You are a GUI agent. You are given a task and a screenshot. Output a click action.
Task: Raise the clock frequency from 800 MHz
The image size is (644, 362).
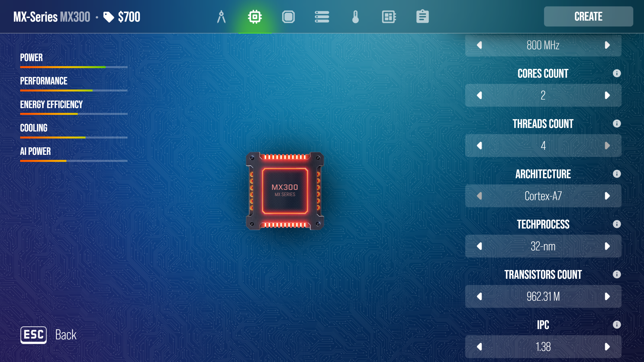607,45
